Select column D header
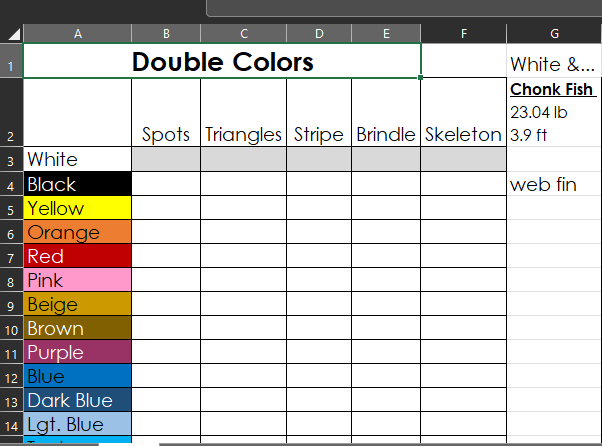The image size is (602, 446). [x=319, y=33]
